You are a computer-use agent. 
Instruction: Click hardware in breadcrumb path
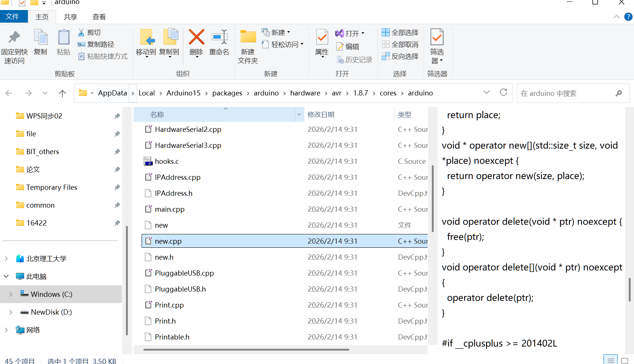click(305, 93)
